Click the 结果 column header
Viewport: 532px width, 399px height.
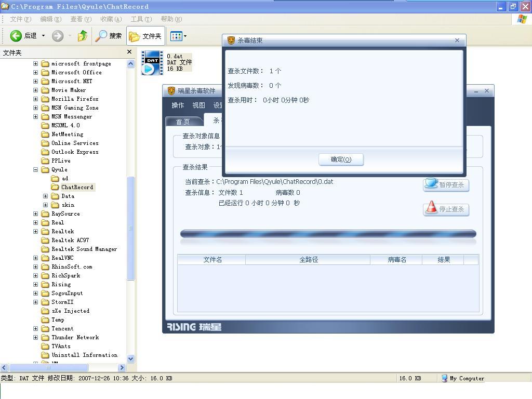[x=443, y=260]
